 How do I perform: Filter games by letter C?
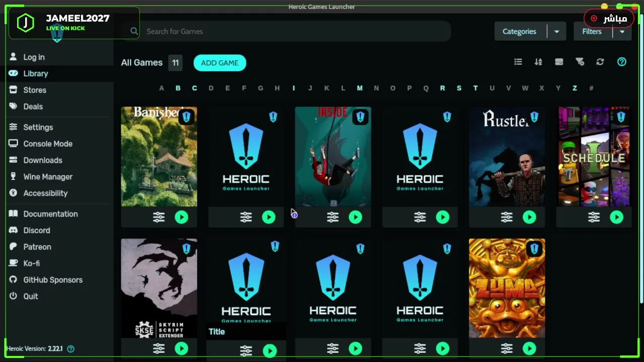194,88
